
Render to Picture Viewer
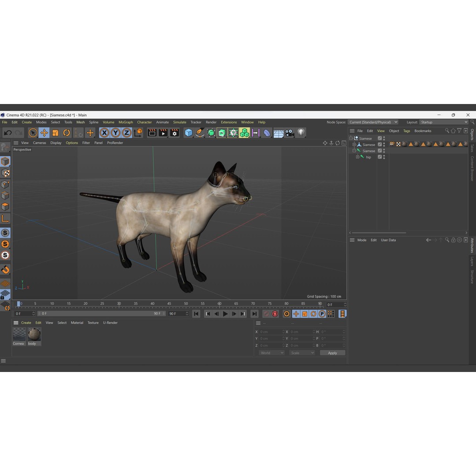163,133
